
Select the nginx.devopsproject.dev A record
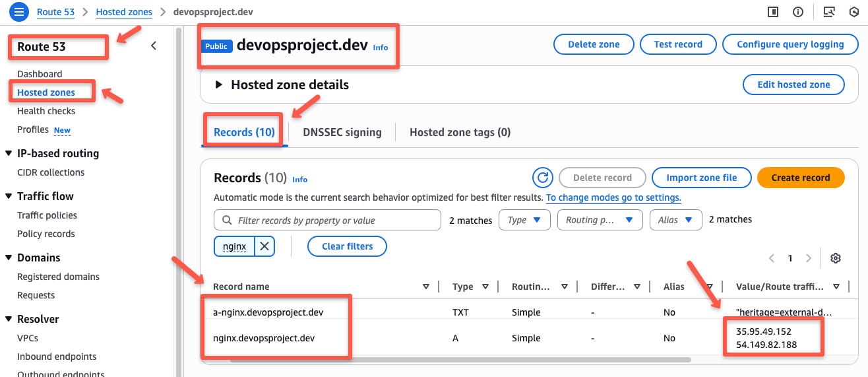click(x=264, y=338)
